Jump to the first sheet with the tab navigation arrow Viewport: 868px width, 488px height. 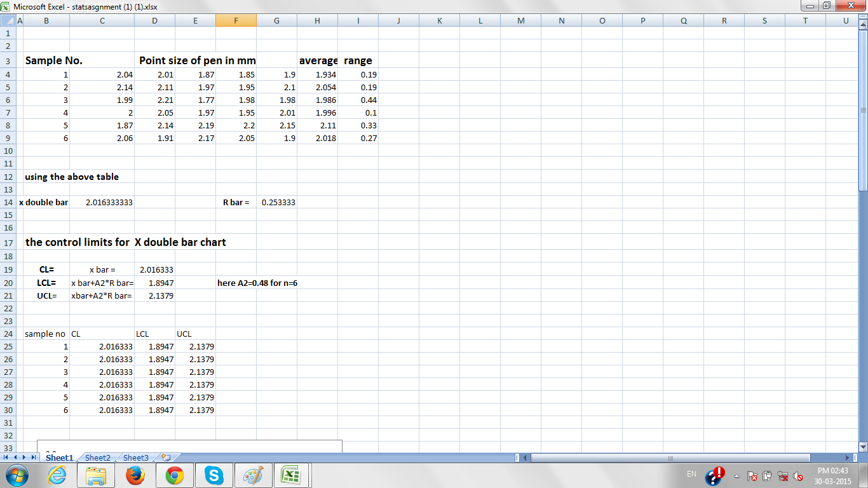6,457
